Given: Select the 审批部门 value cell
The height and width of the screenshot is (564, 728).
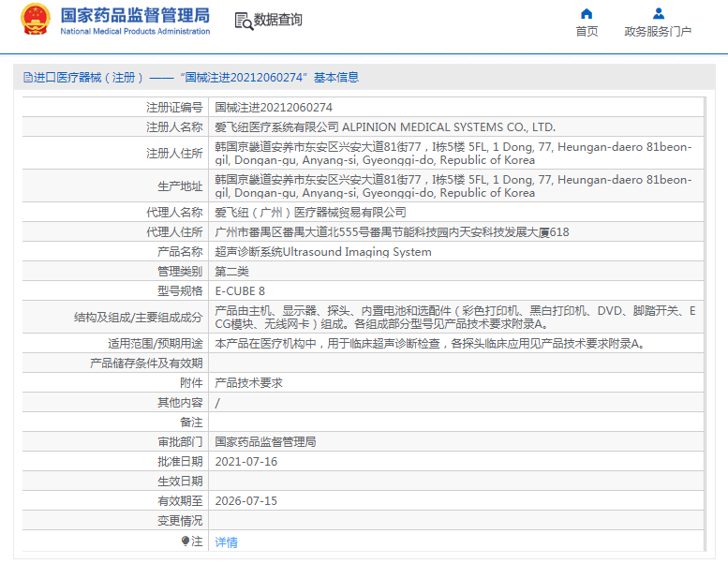Looking at the screenshot, I should 265,442.
